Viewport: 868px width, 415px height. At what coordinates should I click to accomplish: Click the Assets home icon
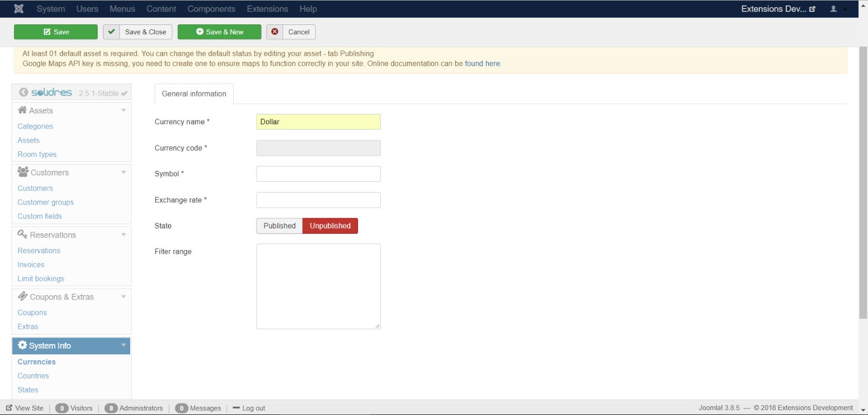click(x=22, y=110)
